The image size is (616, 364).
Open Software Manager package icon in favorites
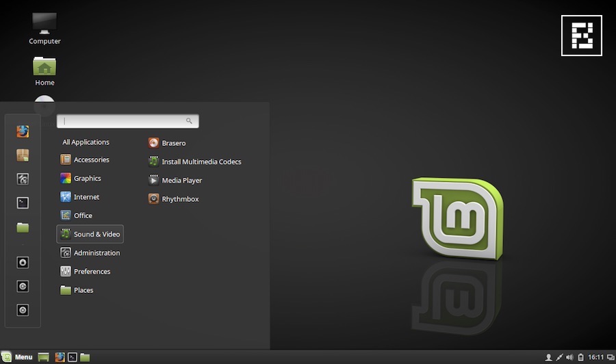(23, 155)
